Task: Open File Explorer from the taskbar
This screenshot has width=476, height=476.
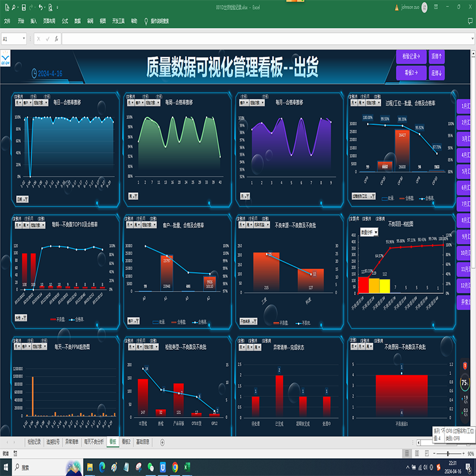Action: click(90, 467)
